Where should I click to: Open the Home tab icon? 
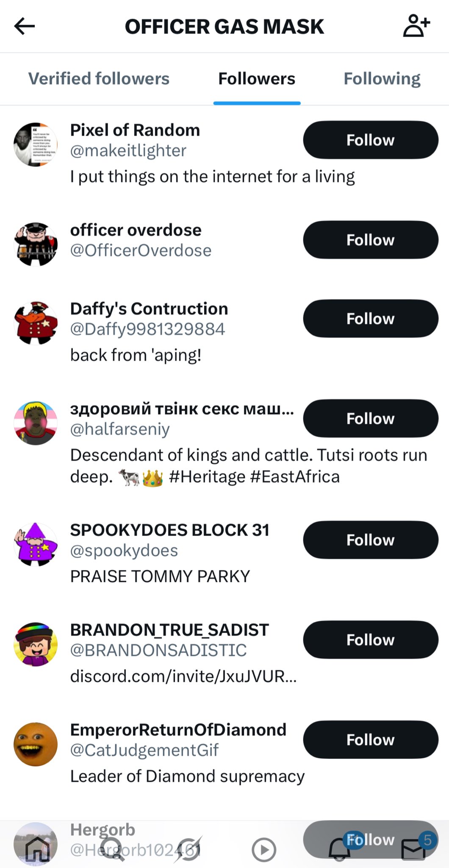pos(37,849)
